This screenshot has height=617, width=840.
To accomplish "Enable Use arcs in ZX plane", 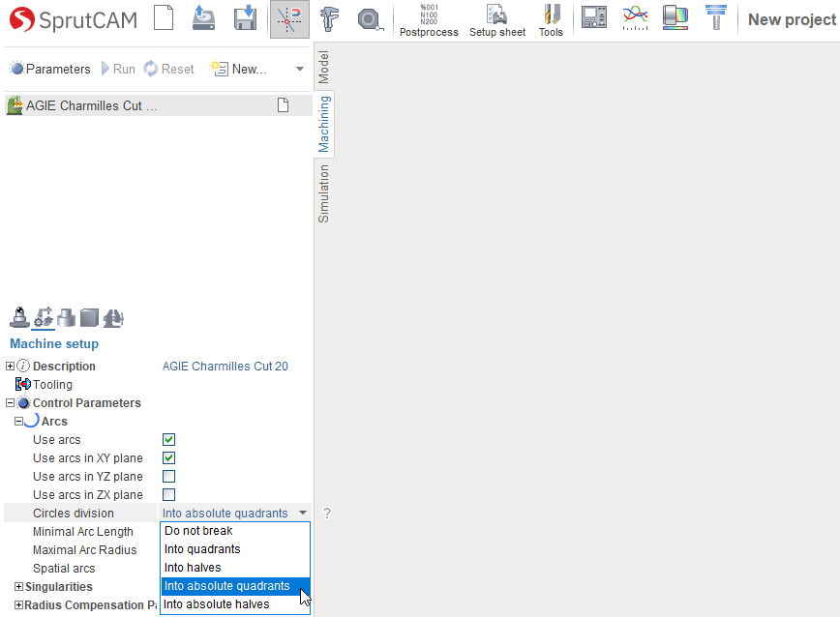I will (x=168, y=494).
